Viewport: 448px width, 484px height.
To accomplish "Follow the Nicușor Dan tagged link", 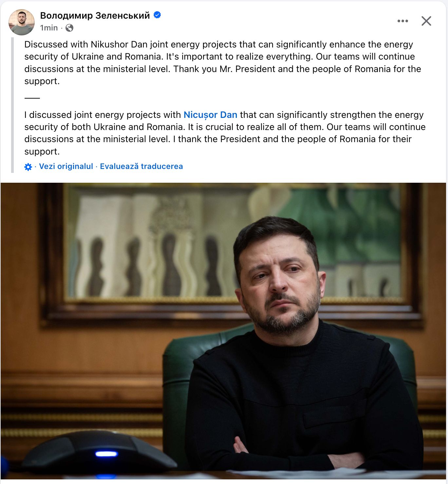I will pos(210,115).
